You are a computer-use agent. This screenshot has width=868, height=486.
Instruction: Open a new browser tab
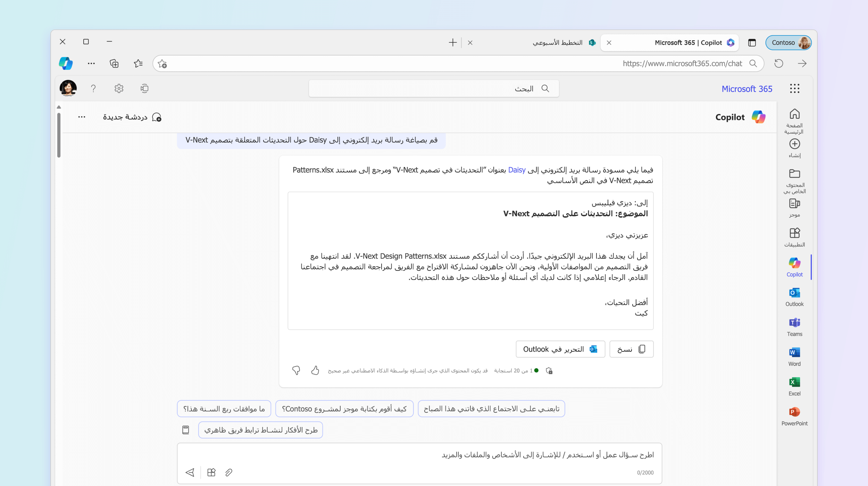[x=452, y=43]
